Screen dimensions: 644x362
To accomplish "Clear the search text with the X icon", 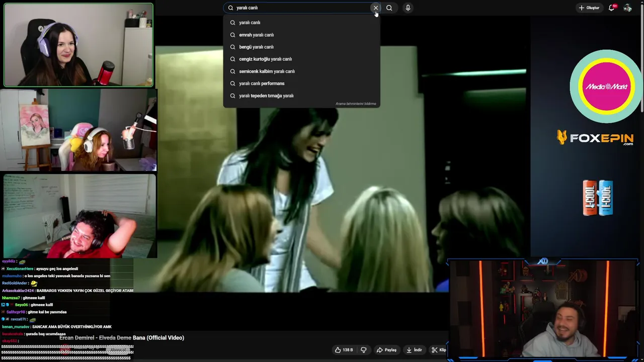I will 375,8.
